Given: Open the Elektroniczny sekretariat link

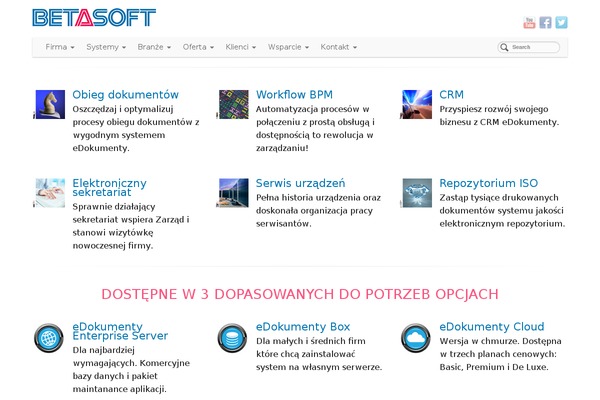Looking at the screenshot, I should pos(109,188).
